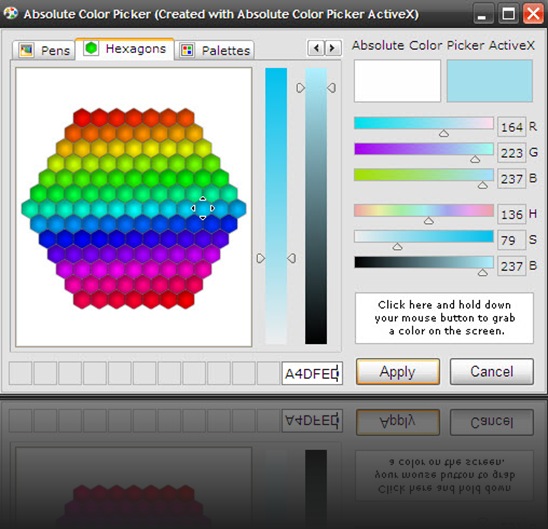
Task: Click the Saturation value field 79
Action: pos(512,240)
